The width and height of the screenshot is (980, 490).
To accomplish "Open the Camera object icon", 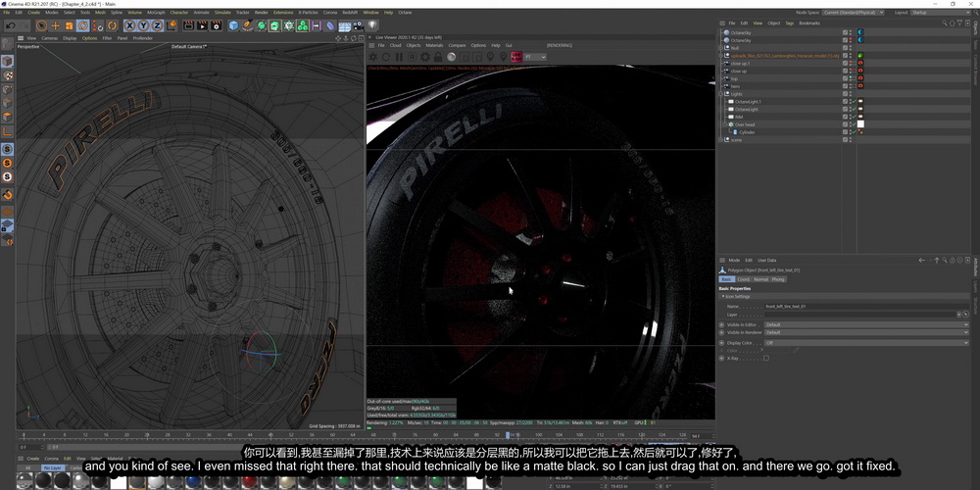I will point(358,25).
